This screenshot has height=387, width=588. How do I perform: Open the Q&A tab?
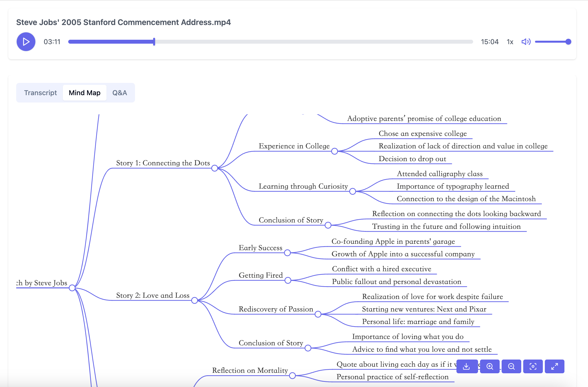[x=120, y=93]
